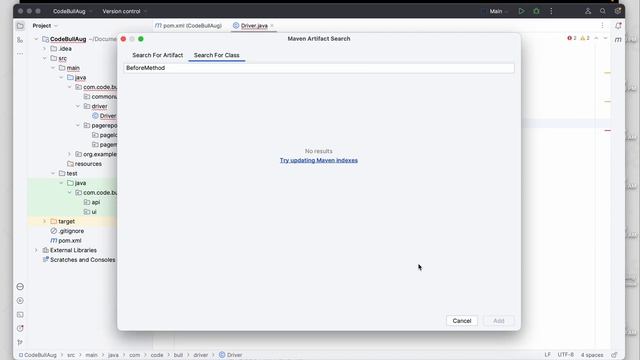The height and width of the screenshot is (360, 640).
Task: Click 4 spaces indent setting
Action: pos(592,355)
